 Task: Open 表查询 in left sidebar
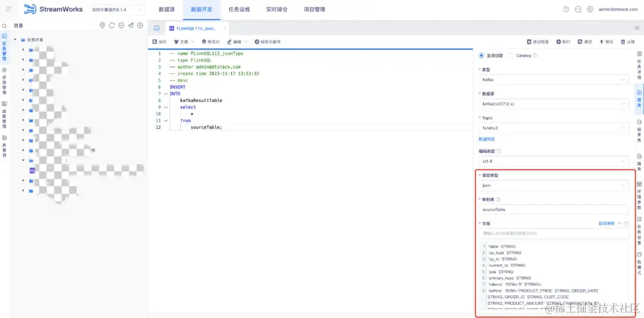point(5,146)
